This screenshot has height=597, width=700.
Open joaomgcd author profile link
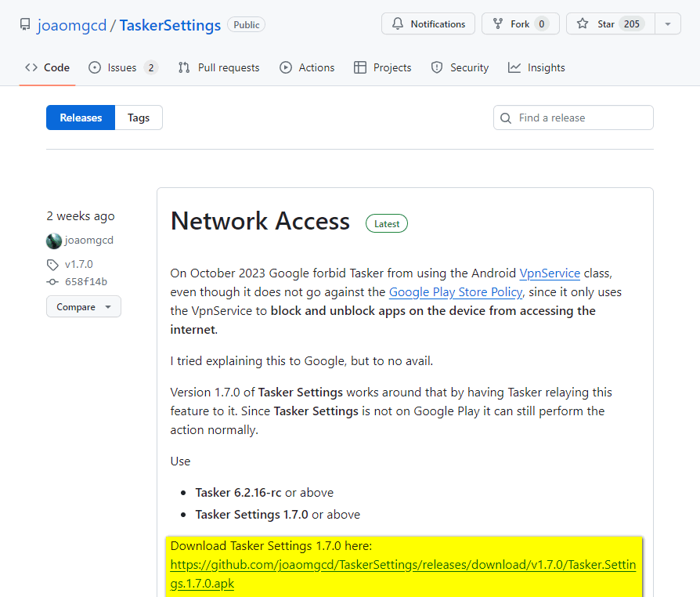[88, 240]
